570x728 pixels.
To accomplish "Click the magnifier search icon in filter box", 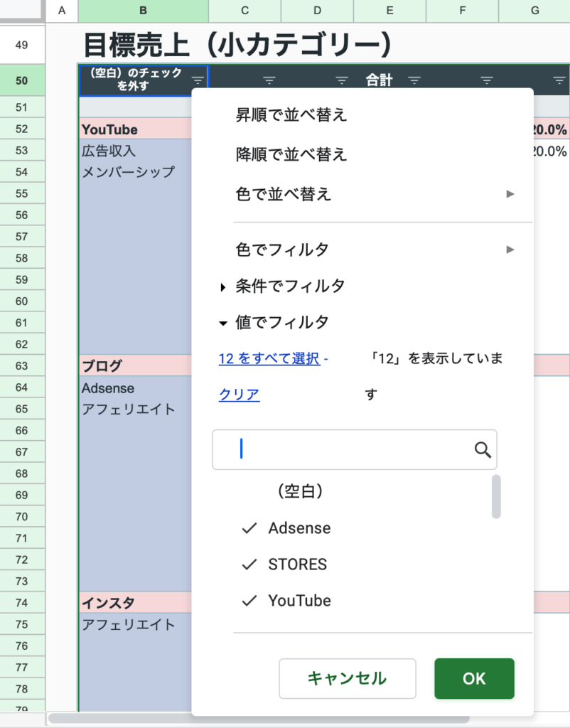I will tap(483, 449).
